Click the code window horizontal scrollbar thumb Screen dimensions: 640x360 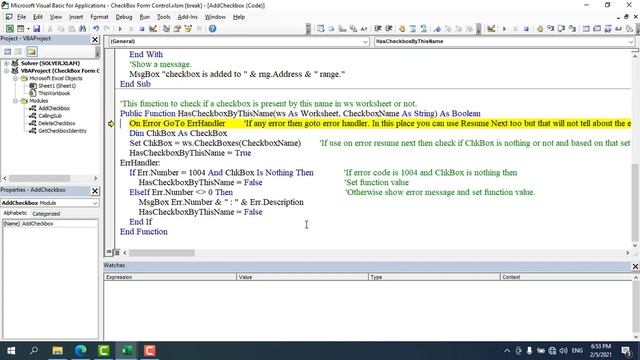tap(162, 253)
